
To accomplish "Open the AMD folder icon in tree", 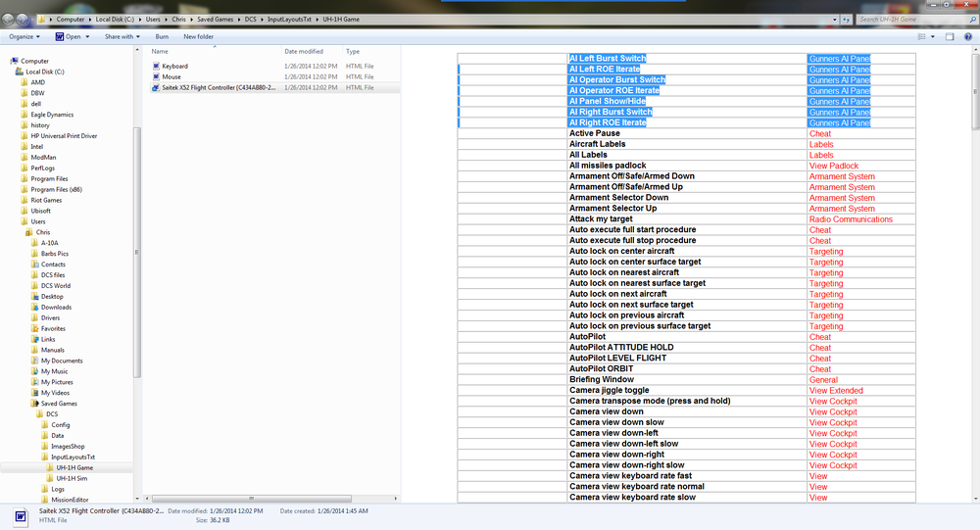I will pos(24,82).
